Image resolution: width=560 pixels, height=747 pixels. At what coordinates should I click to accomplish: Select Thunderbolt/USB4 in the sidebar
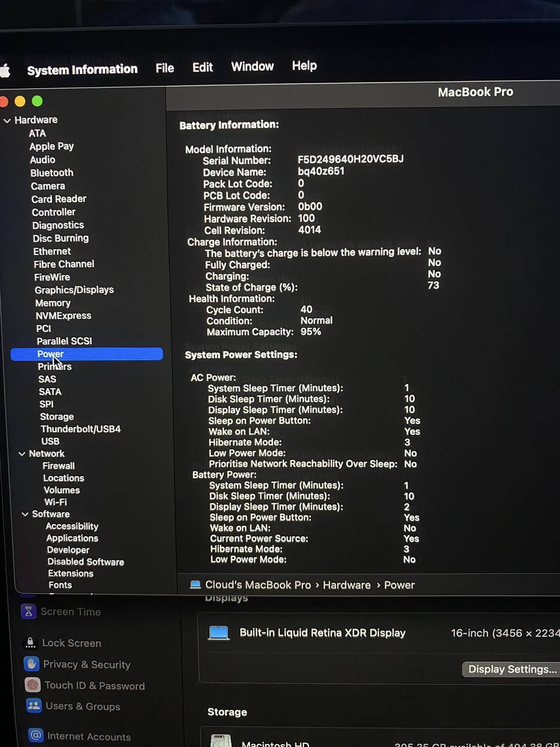[x=80, y=429]
